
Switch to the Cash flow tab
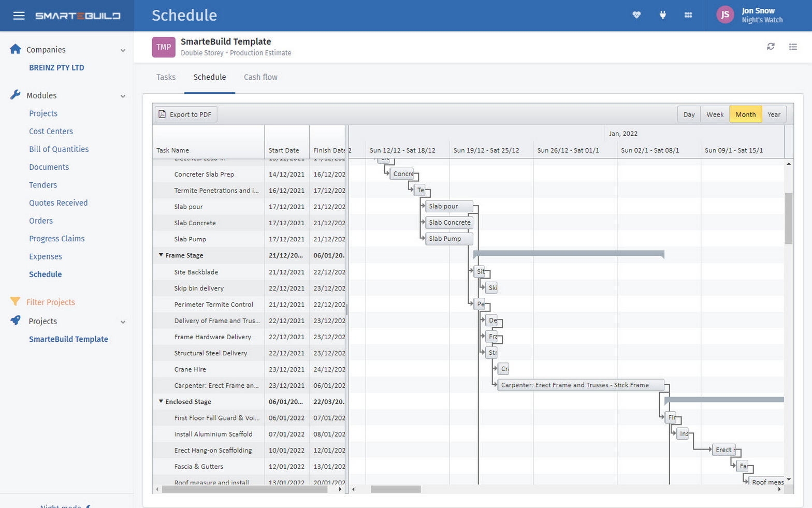(x=260, y=77)
